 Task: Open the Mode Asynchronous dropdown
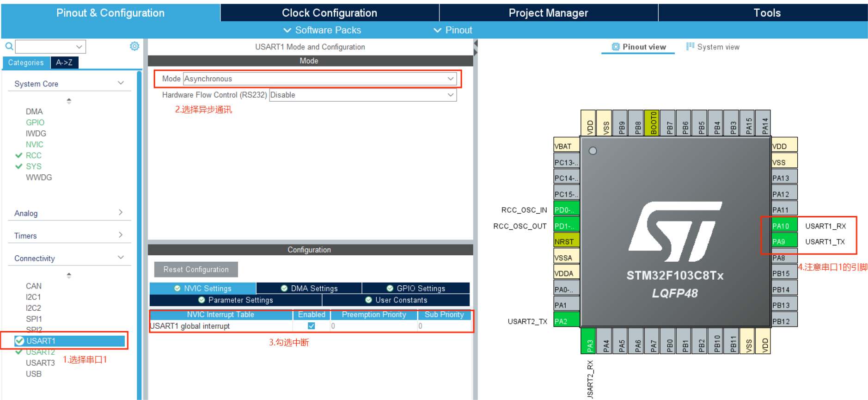coord(319,79)
